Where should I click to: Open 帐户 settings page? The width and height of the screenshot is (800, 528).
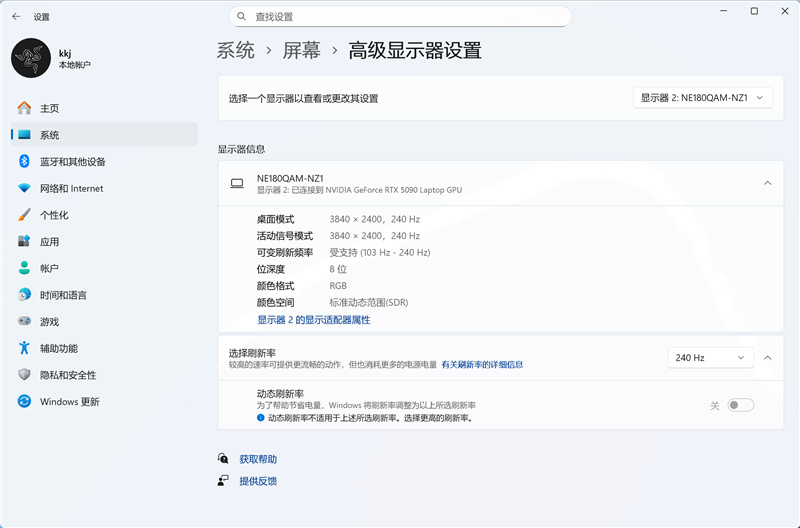coord(104,268)
